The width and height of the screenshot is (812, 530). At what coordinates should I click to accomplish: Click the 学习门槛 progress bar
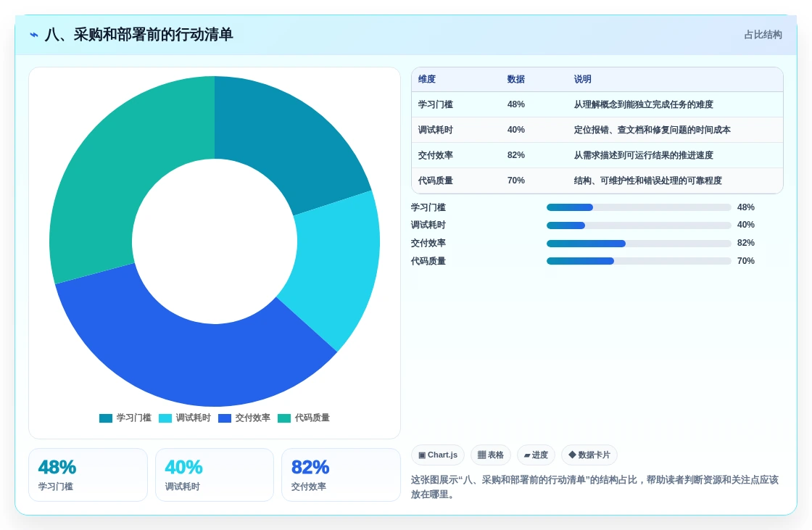pos(639,207)
